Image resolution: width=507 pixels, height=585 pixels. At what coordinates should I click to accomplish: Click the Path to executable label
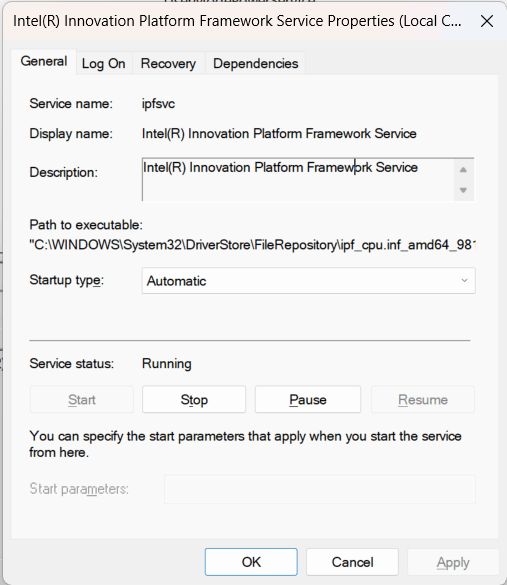86,225
